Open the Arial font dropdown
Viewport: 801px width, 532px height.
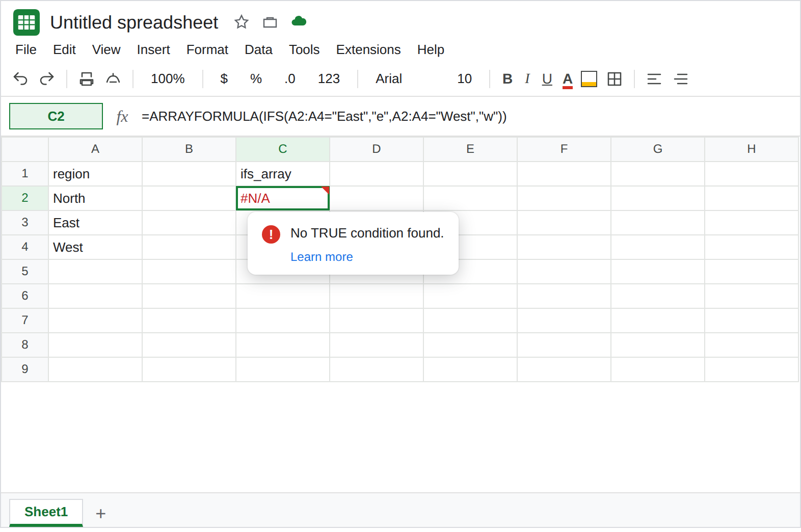[389, 79]
